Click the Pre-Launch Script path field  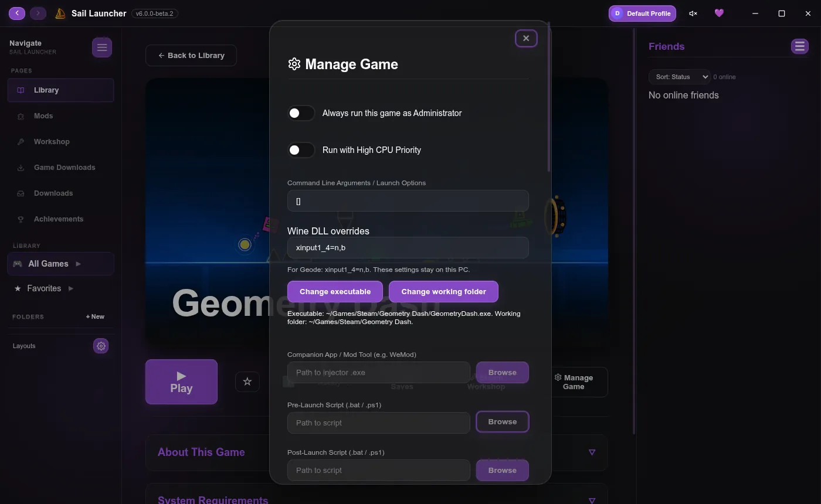point(378,423)
